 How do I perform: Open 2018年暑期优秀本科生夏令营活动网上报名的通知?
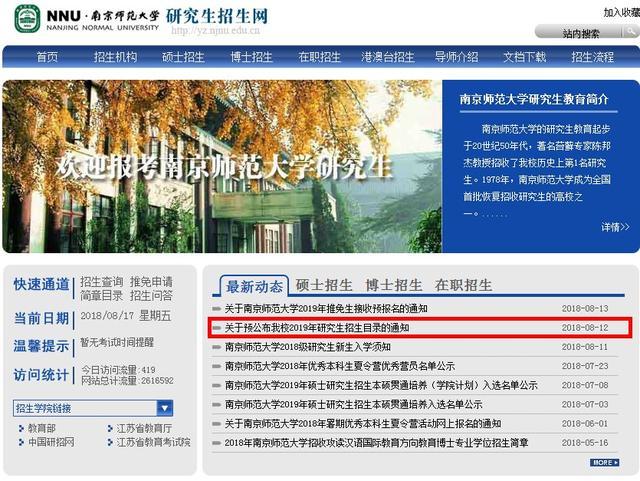point(363,424)
